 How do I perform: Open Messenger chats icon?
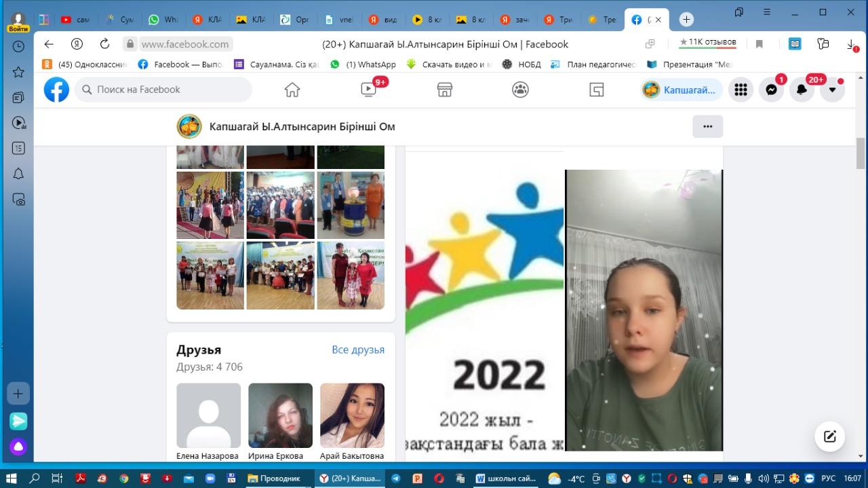[771, 90]
